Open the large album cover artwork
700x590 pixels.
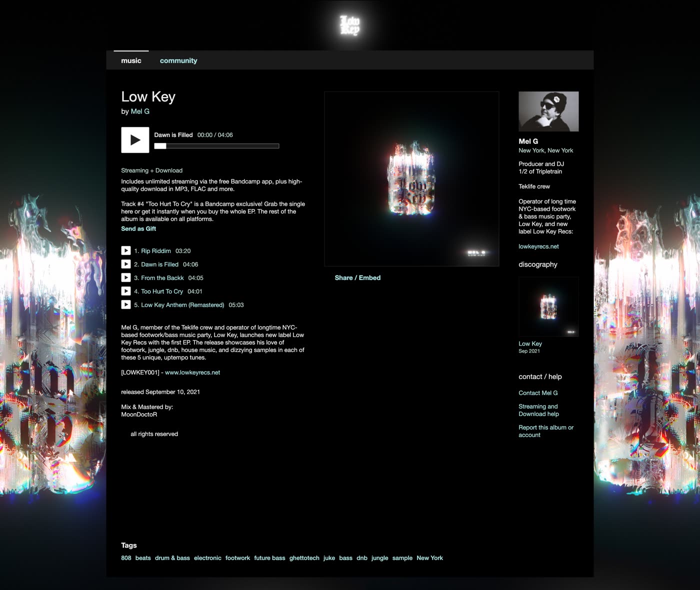coord(411,179)
